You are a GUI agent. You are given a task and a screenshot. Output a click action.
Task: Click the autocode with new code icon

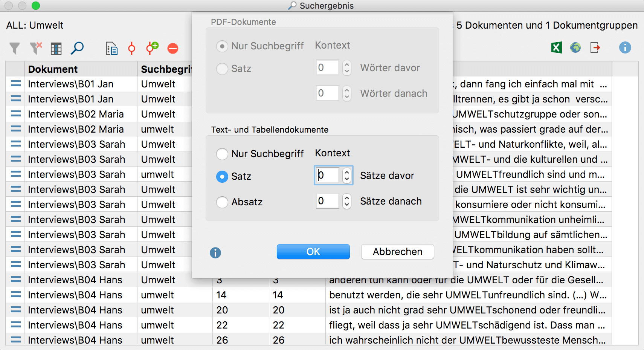[152, 48]
